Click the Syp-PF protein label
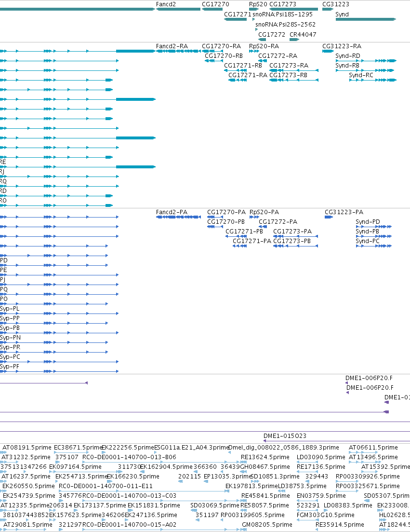Image resolution: width=410 pixels, height=532 pixels. tap(10, 367)
